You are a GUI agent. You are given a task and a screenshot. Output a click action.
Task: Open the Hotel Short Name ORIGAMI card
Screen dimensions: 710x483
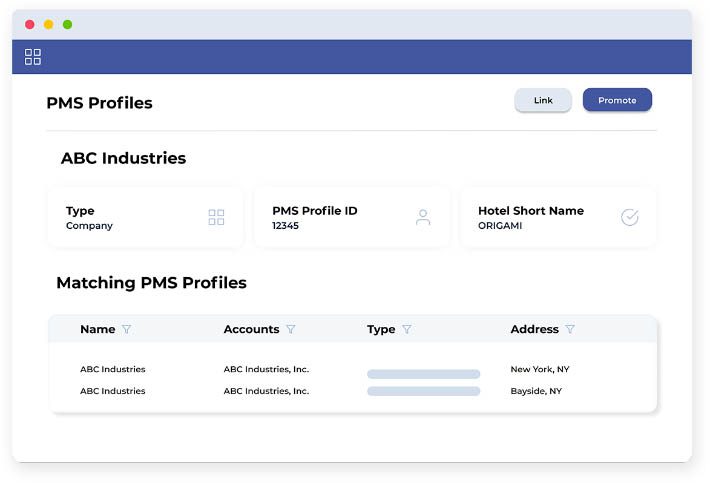click(558, 217)
